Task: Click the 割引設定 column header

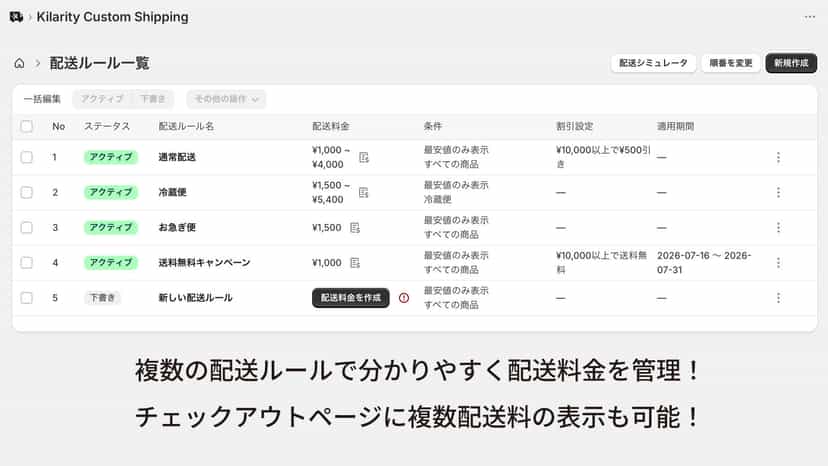Action: click(575, 126)
